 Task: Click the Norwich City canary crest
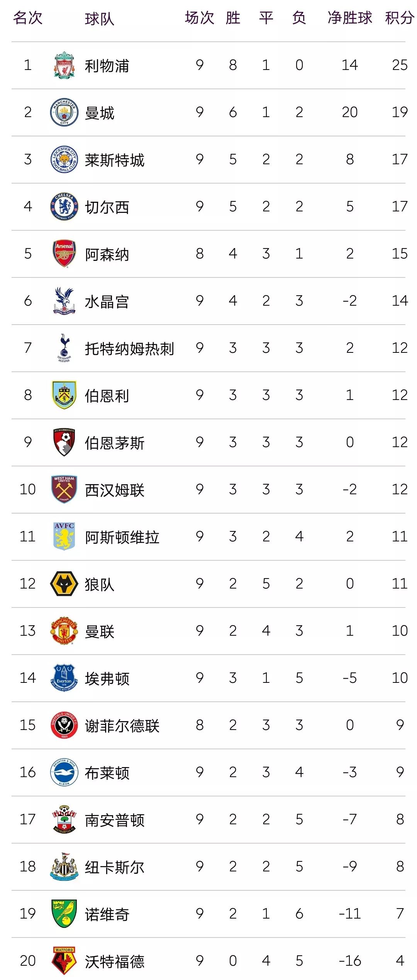pyautogui.click(x=64, y=914)
